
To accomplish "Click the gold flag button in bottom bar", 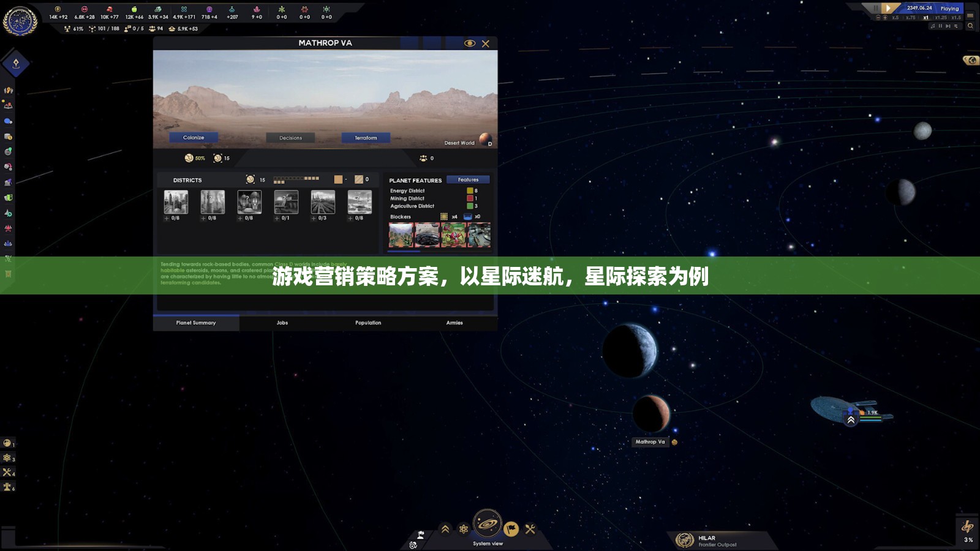I will pyautogui.click(x=511, y=529).
